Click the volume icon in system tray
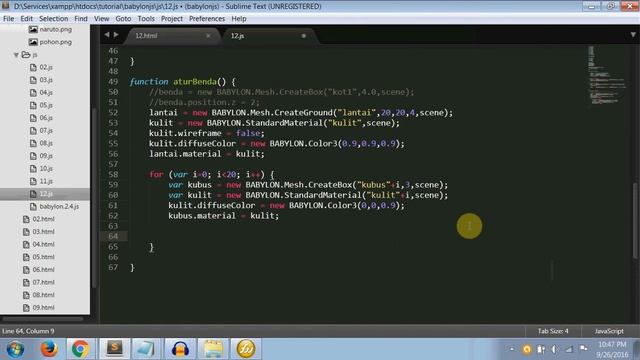The width and height of the screenshot is (640, 360). pyautogui.click(x=554, y=349)
